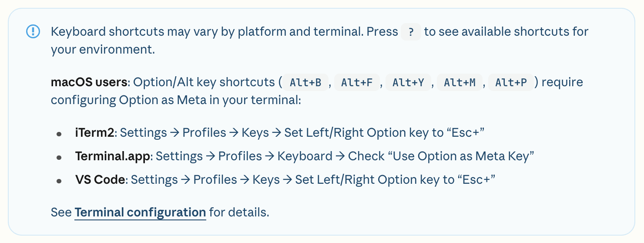Click the ? key code chip
Viewport: 644px width, 243px height.
(x=411, y=32)
